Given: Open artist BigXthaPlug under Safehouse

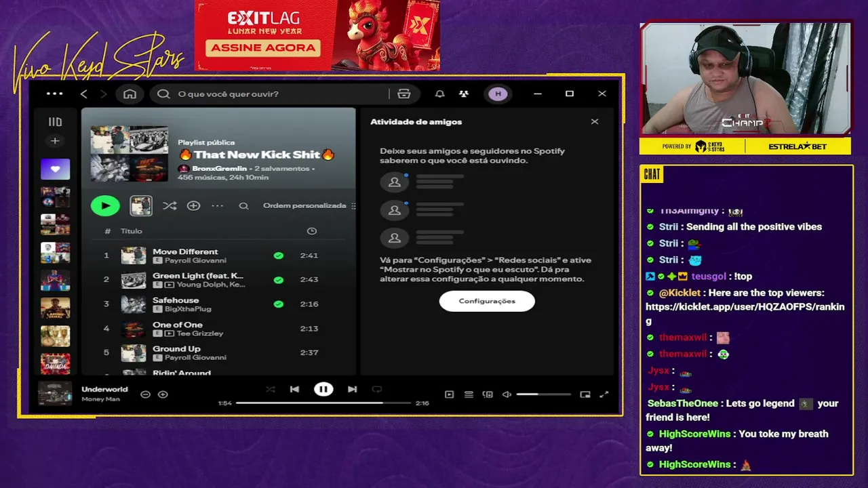Looking at the screenshot, I should click(x=188, y=309).
